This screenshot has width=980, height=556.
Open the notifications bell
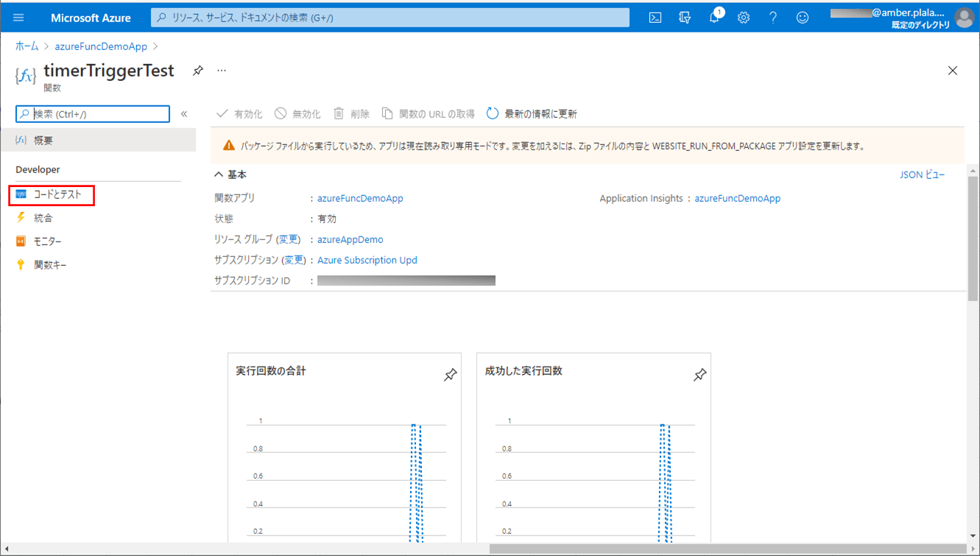click(x=715, y=17)
